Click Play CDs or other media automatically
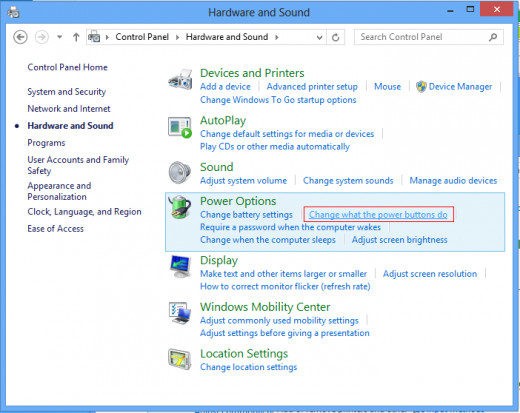The image size is (520, 413). 275,147
